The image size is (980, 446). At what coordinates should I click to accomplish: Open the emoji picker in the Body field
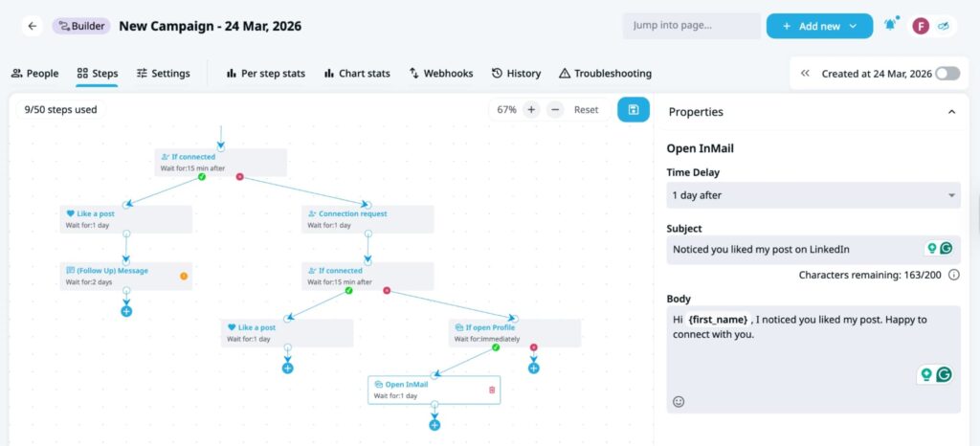(x=679, y=402)
